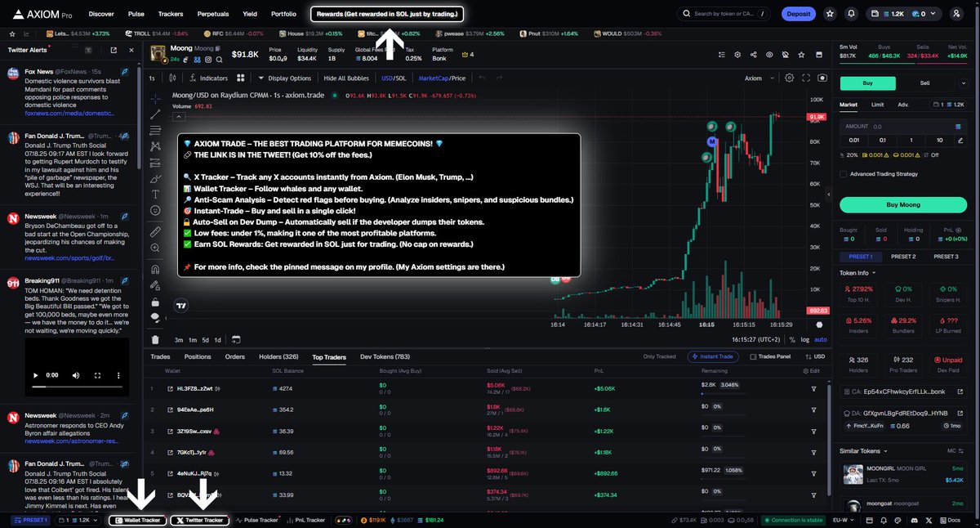Click the token search field
Image resolution: width=980 pixels, height=528 pixels.
(x=725, y=14)
